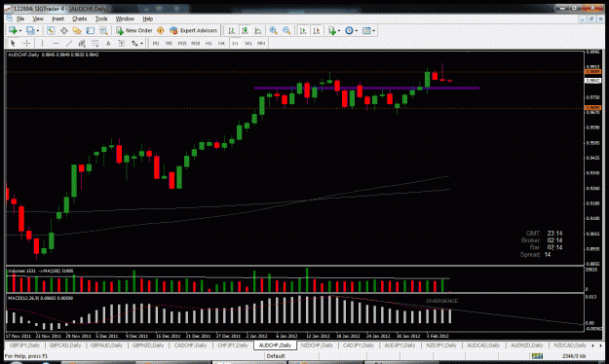The height and width of the screenshot is (364, 609).
Task: Zoom out of the chart
Action: coord(286,30)
